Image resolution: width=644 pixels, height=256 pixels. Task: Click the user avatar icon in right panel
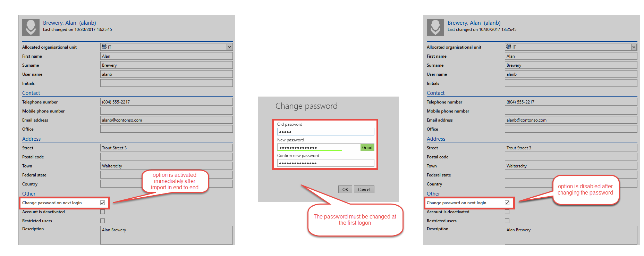(x=435, y=27)
